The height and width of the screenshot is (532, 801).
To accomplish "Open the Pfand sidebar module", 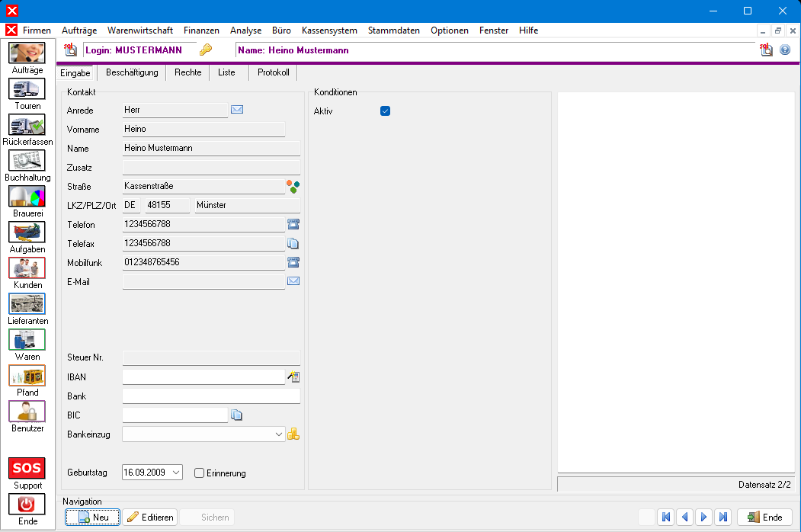I will [x=27, y=376].
